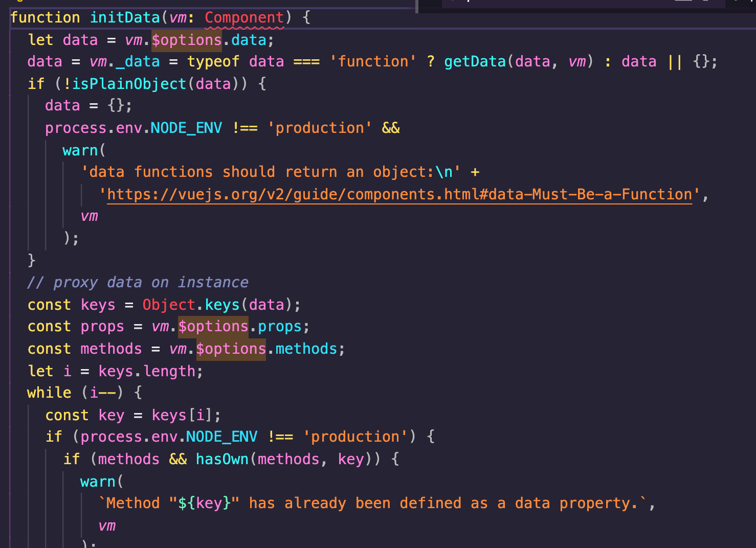
Task: Click the red-underlined Component type annotation
Action: pyautogui.click(x=244, y=17)
